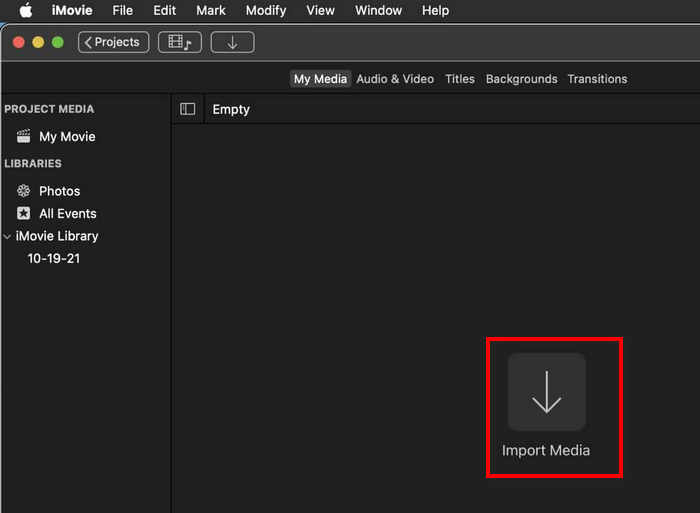Image resolution: width=700 pixels, height=513 pixels.
Task: Collapse the iMovie Library chevron
Action: click(x=7, y=236)
